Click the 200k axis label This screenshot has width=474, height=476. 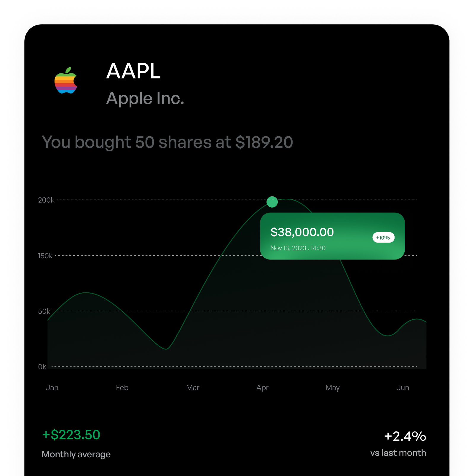pyautogui.click(x=46, y=200)
